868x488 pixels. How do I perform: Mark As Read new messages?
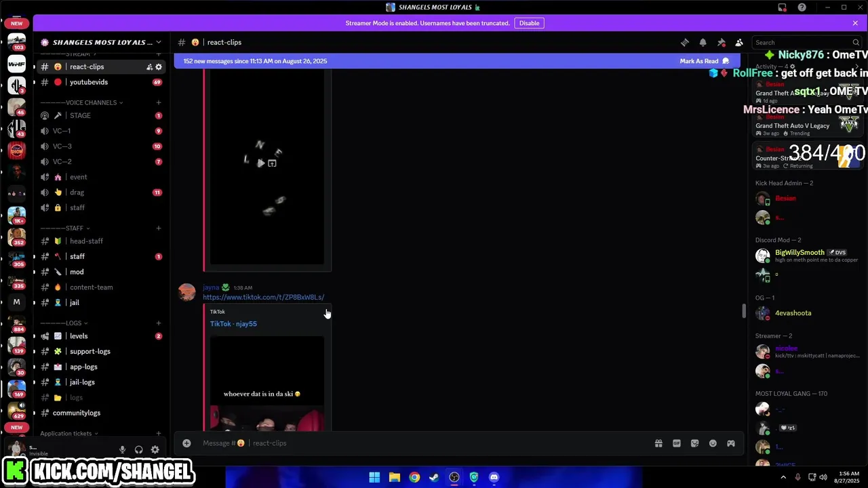704,61
